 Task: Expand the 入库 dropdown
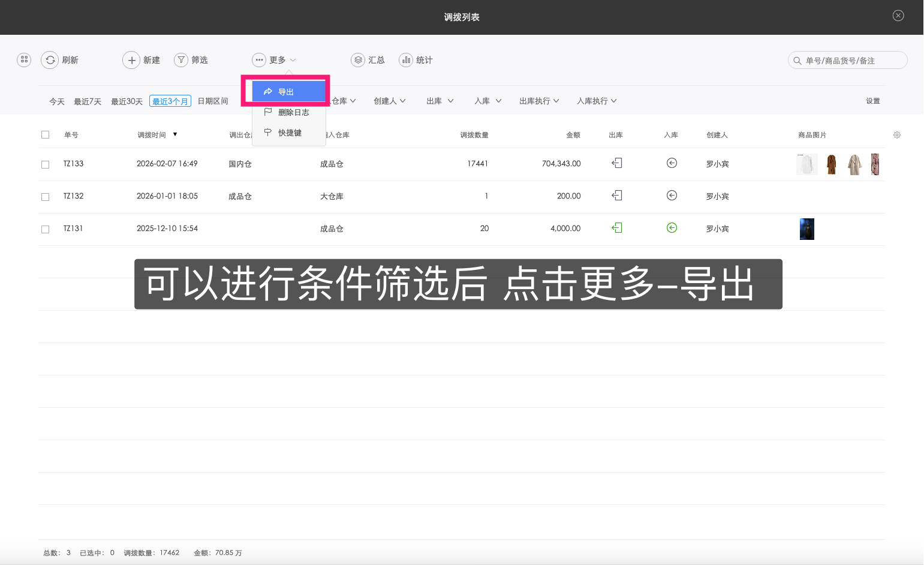tap(487, 100)
